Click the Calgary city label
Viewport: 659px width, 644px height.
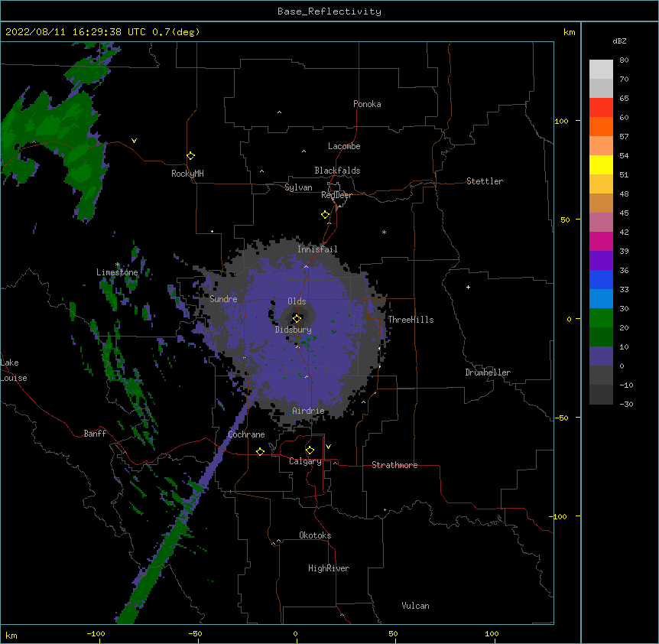point(305,461)
